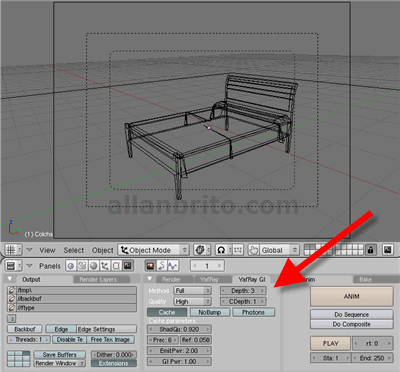Open the viewport draw type selector
The height and width of the screenshot is (372, 400).
tap(202, 250)
